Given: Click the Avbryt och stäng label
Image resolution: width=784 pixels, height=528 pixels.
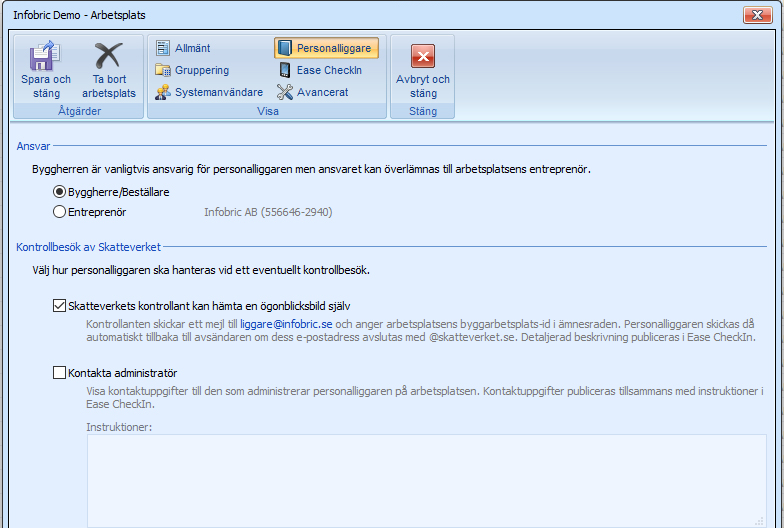Looking at the screenshot, I should click(x=423, y=86).
